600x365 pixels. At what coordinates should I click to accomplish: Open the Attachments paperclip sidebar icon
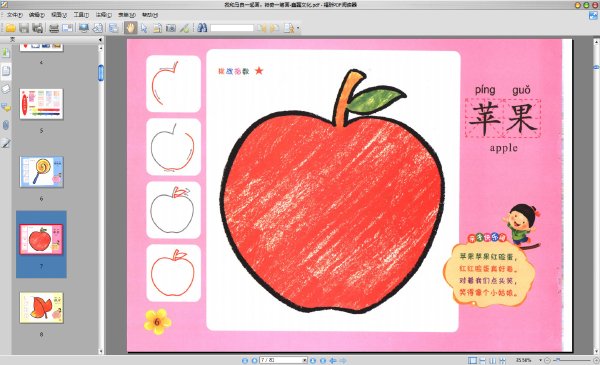point(6,125)
